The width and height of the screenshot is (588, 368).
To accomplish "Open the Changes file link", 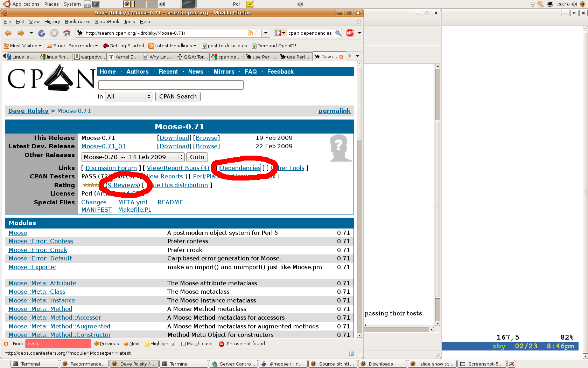I will point(94,202).
